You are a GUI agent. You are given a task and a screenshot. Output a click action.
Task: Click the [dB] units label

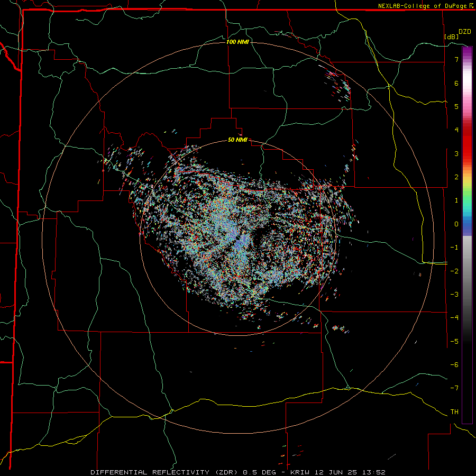pyautogui.click(x=452, y=36)
